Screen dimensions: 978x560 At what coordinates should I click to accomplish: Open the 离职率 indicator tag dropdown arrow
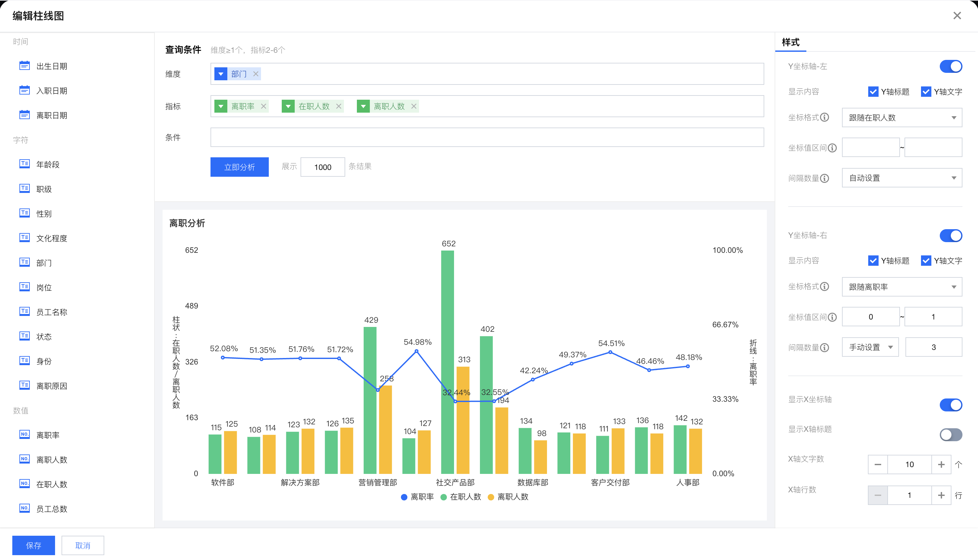221,106
